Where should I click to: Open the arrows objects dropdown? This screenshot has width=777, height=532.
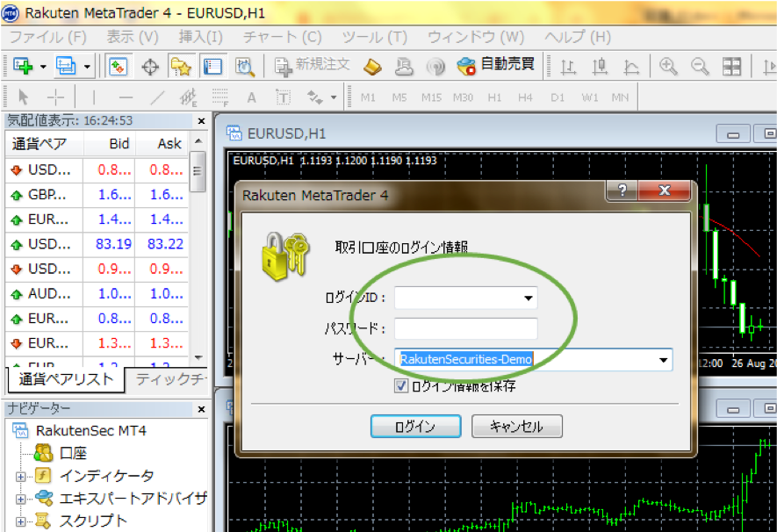(334, 97)
